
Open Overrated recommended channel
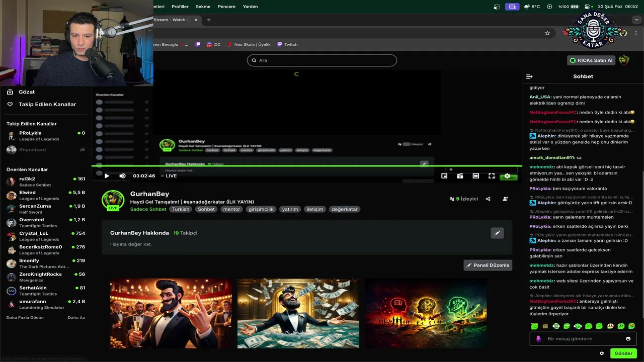click(x=45, y=222)
